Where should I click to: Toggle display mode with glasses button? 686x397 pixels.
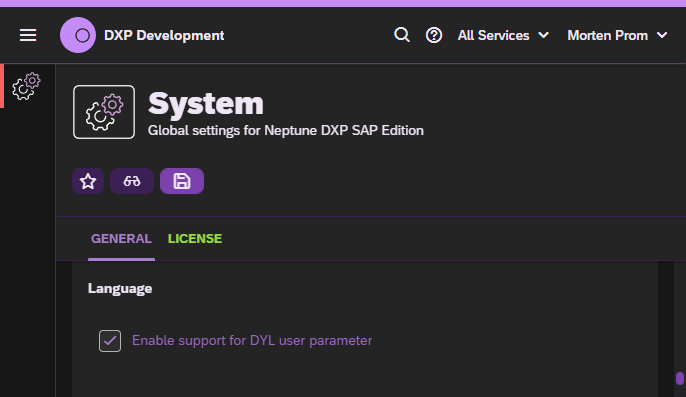(132, 181)
